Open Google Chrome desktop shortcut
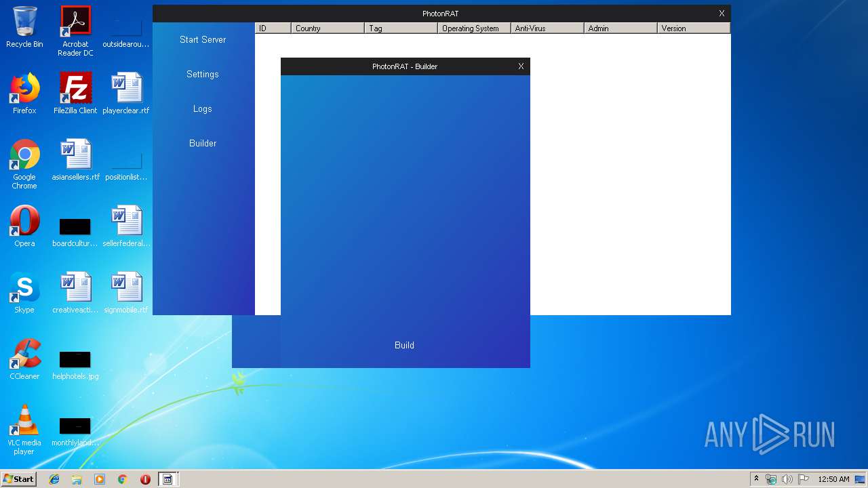 pyautogui.click(x=24, y=164)
